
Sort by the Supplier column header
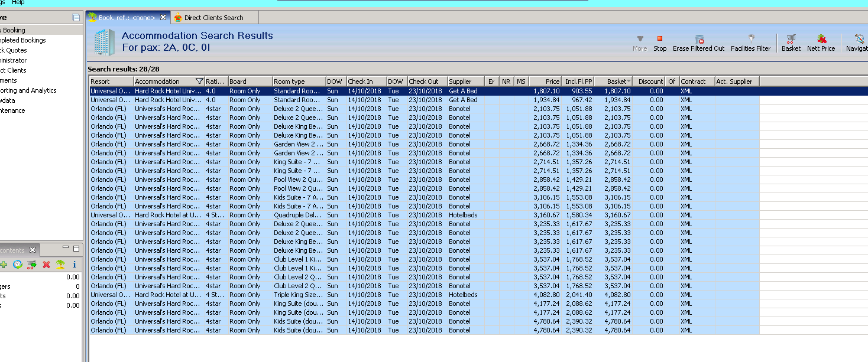(466, 81)
